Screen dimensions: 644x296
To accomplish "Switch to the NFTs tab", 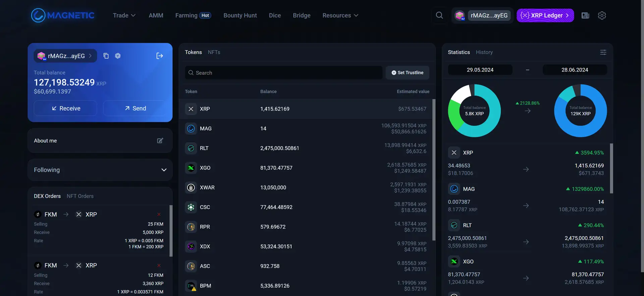I will click(214, 52).
